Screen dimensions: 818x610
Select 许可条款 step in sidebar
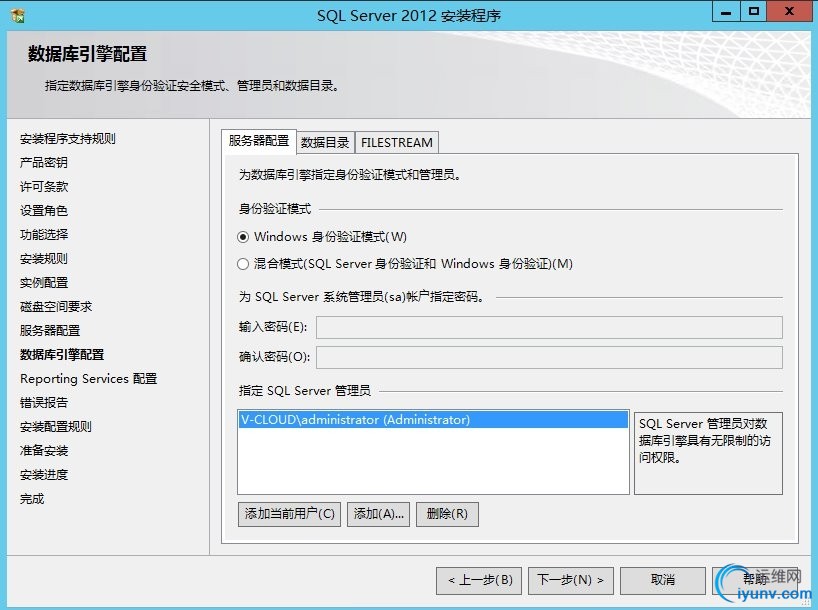(44, 187)
